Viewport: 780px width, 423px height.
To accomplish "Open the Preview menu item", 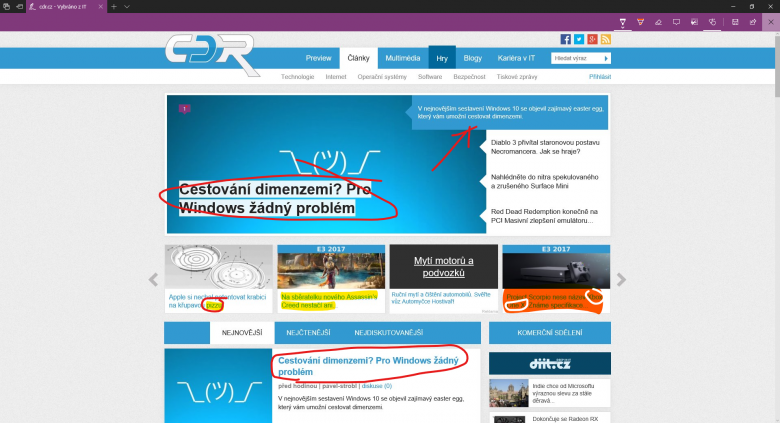I will [x=318, y=58].
